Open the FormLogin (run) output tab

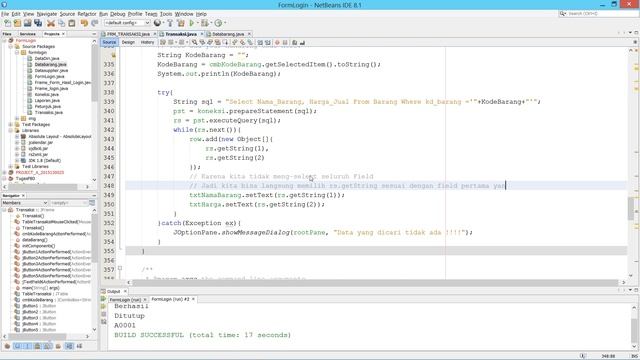click(x=125, y=300)
